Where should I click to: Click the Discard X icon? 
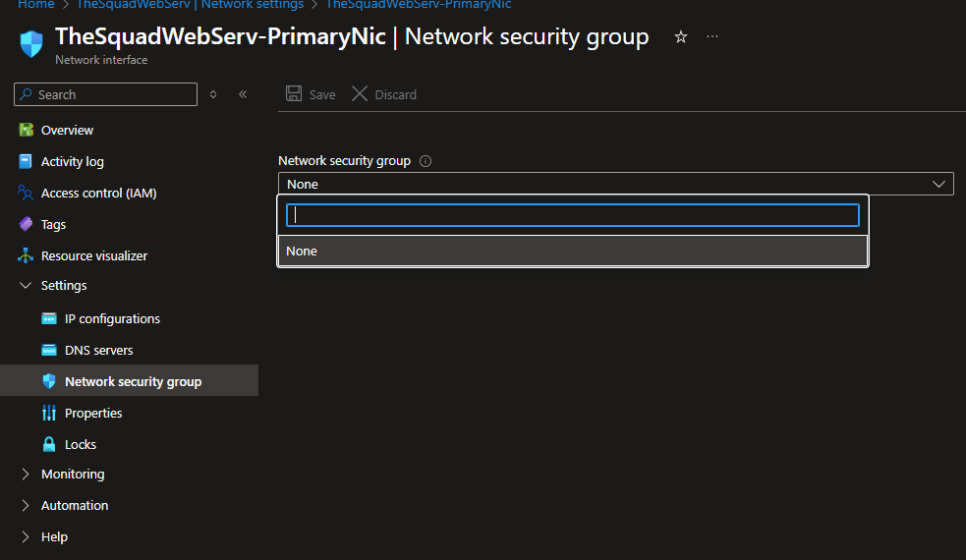[x=360, y=93]
